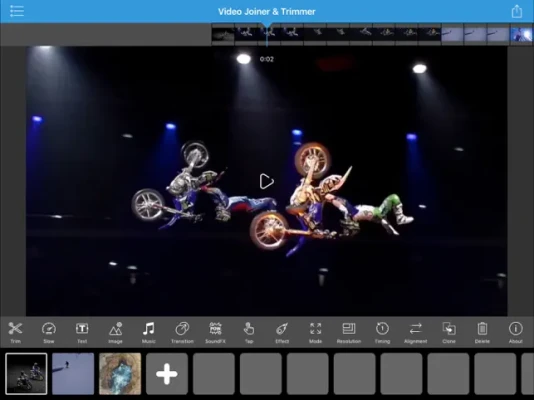Open the Timing tool
The image size is (534, 400).
pyautogui.click(x=382, y=332)
